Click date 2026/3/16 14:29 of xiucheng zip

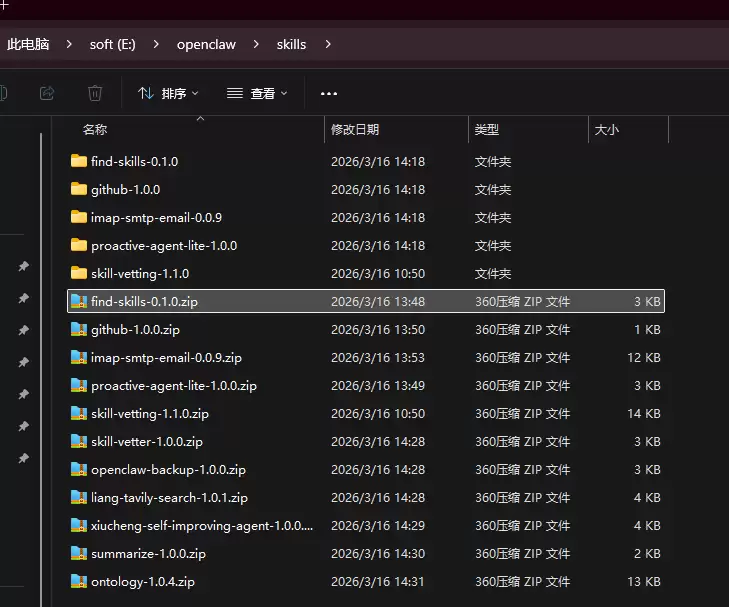(x=378, y=526)
